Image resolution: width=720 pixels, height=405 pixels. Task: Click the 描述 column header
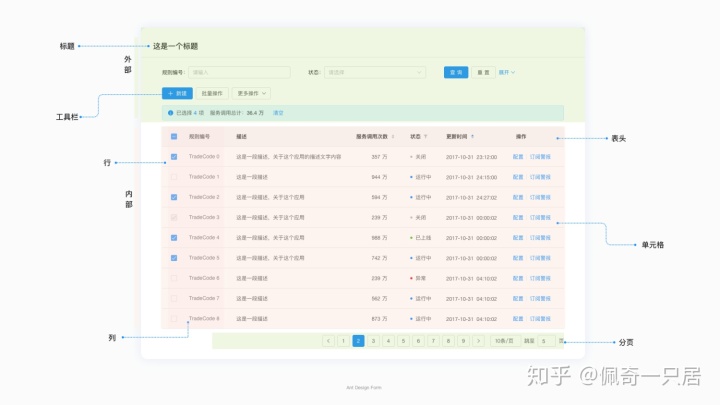click(x=242, y=136)
